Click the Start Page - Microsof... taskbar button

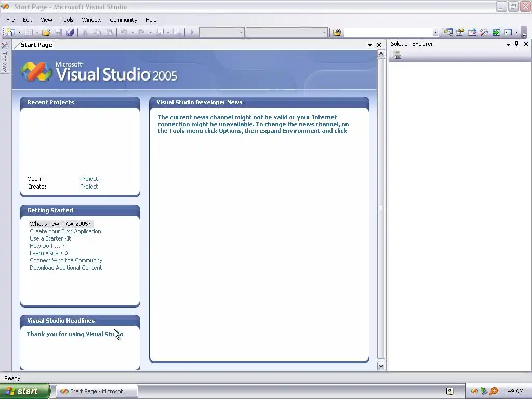pyautogui.click(x=97, y=391)
